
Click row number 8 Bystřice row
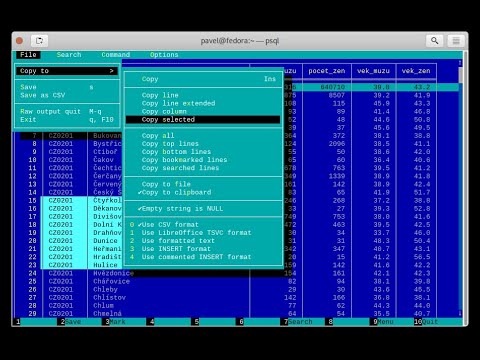click(34, 143)
